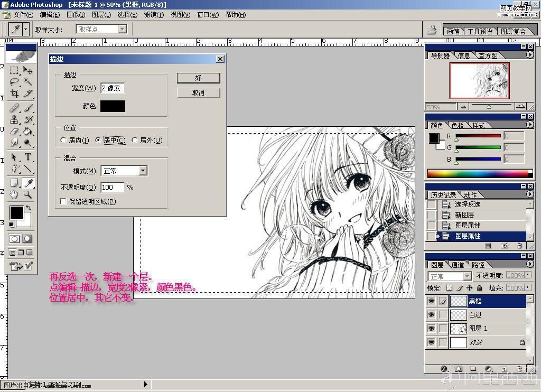Select the Type tool

27,157
